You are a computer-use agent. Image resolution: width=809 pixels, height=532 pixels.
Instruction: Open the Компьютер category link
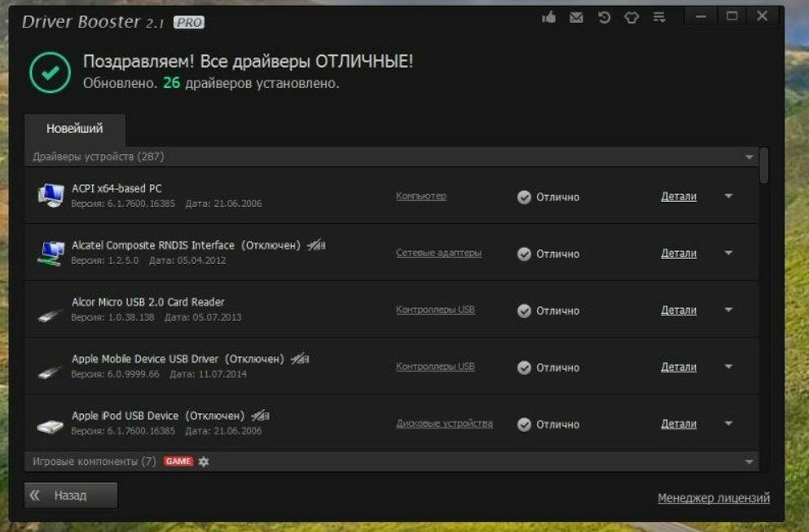421,196
